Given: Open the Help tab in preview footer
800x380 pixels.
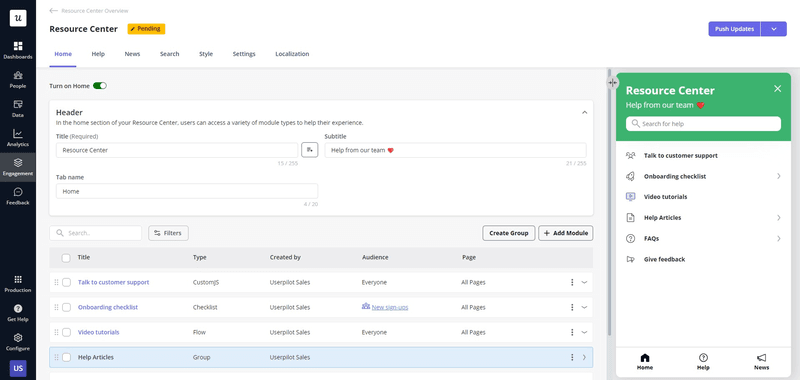Looking at the screenshot, I should (x=703, y=362).
